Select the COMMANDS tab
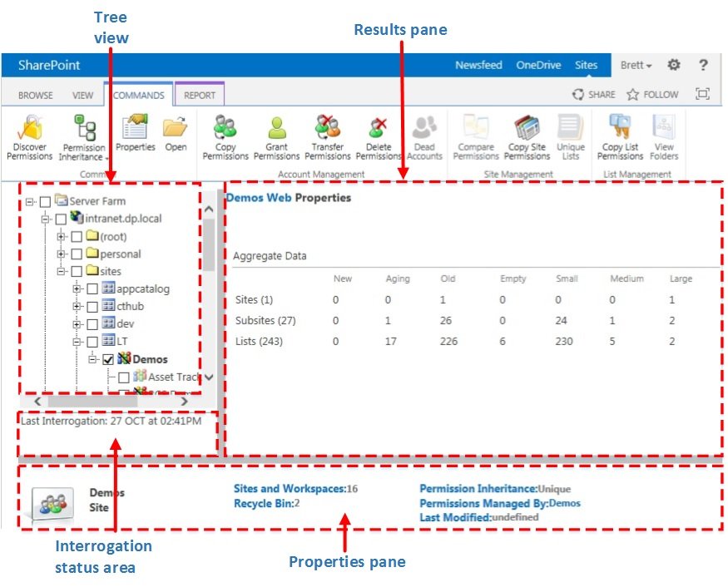 138,95
